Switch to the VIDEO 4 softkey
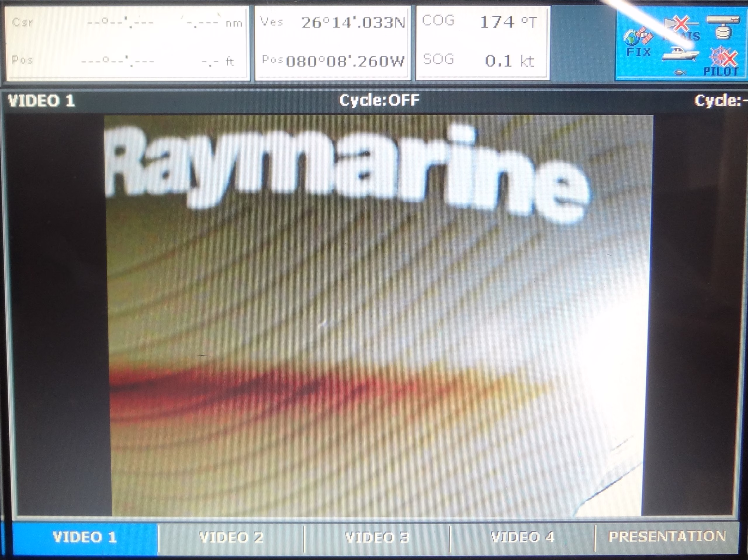 coord(522,537)
